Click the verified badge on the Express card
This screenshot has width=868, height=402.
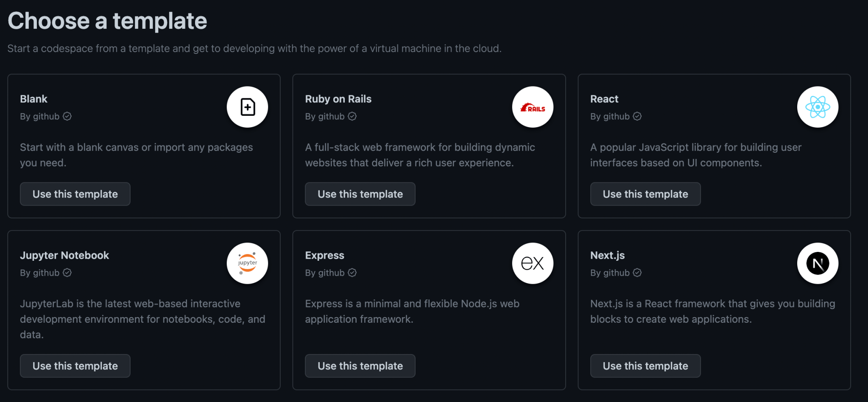[x=352, y=273]
